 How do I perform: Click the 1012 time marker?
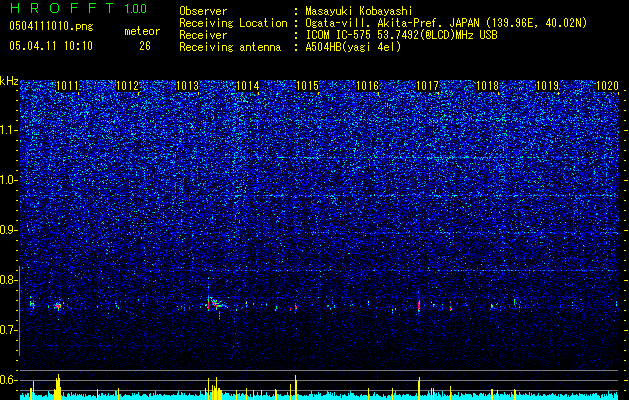pos(128,86)
